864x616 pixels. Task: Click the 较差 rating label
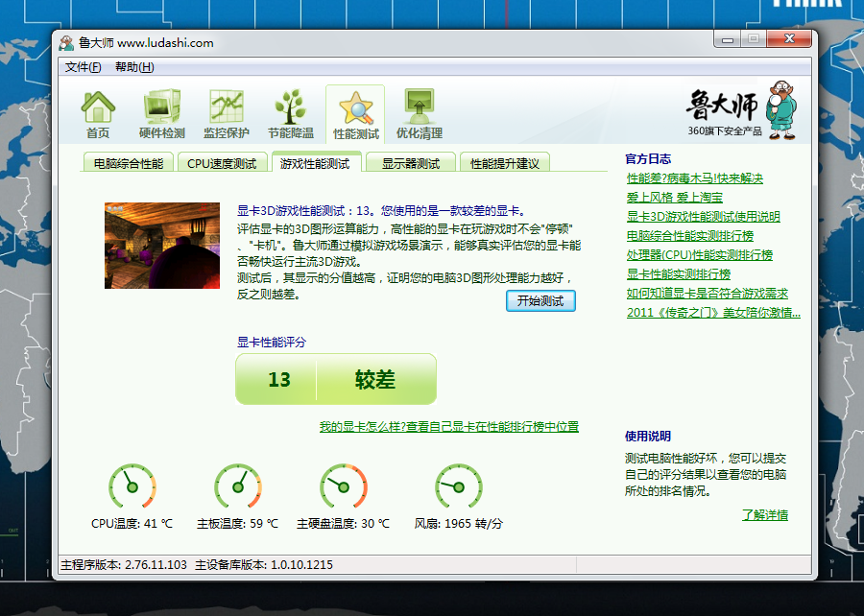tap(374, 379)
